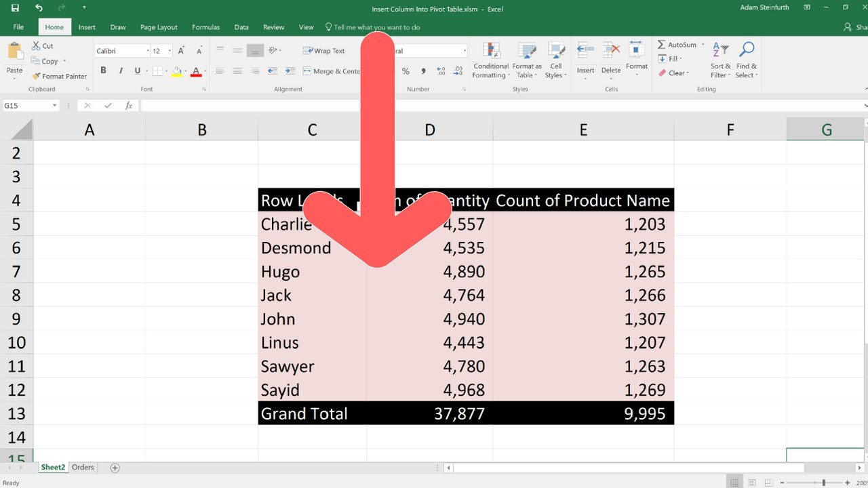Click the Decrease Decimal icon
This screenshot has height=488, width=868.
(x=458, y=71)
